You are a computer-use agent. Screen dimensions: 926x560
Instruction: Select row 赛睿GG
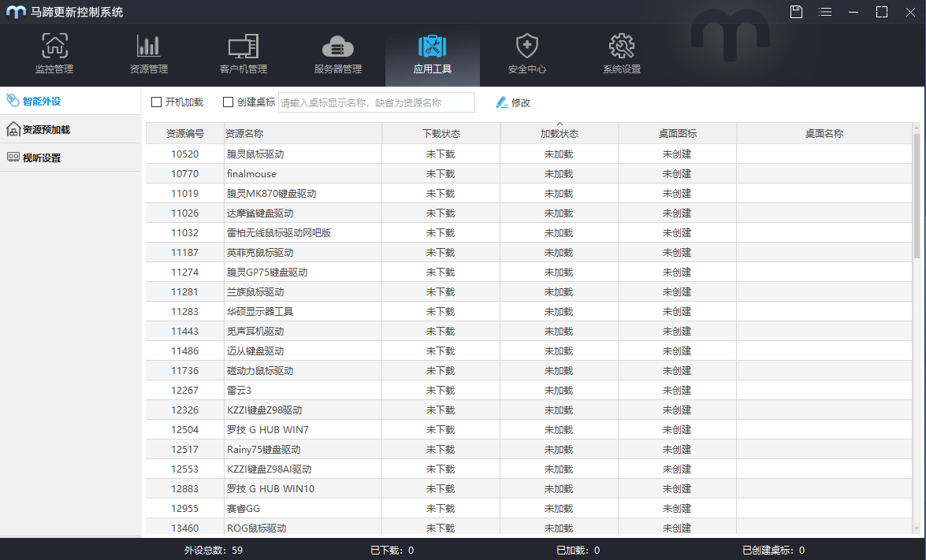529,508
